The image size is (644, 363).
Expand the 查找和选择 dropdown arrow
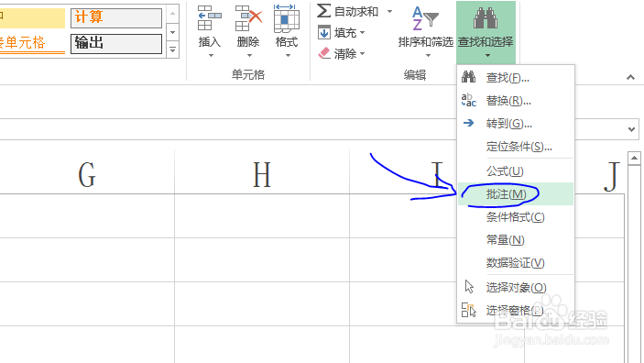tap(488, 56)
